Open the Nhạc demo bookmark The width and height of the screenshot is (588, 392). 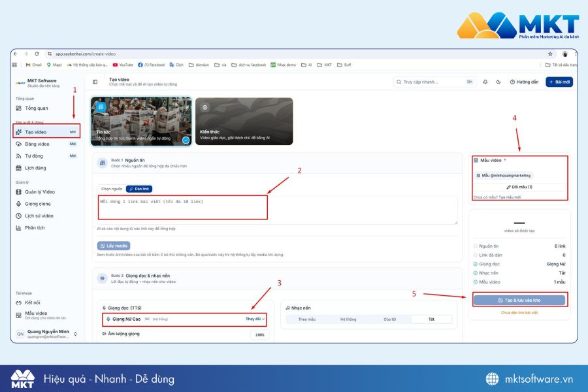tap(284, 65)
